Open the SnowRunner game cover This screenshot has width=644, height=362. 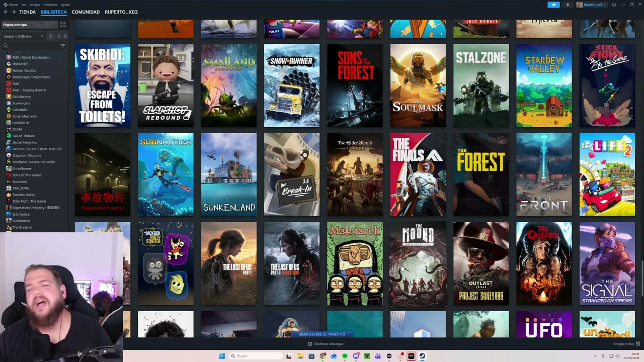coord(292,85)
